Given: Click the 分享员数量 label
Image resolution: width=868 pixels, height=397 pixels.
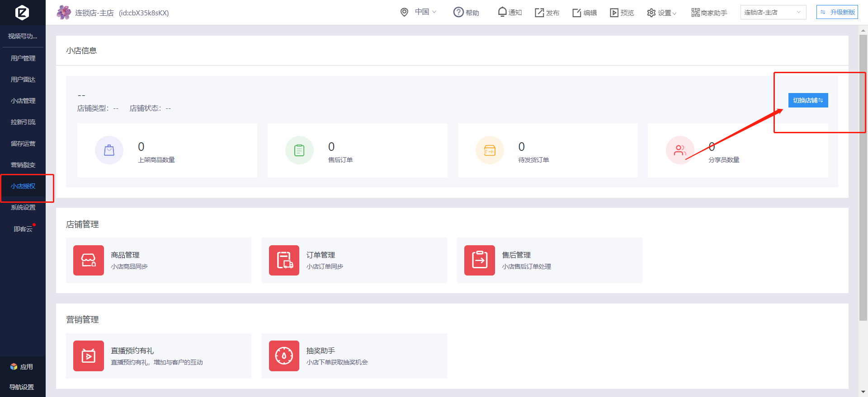Looking at the screenshot, I should point(724,160).
